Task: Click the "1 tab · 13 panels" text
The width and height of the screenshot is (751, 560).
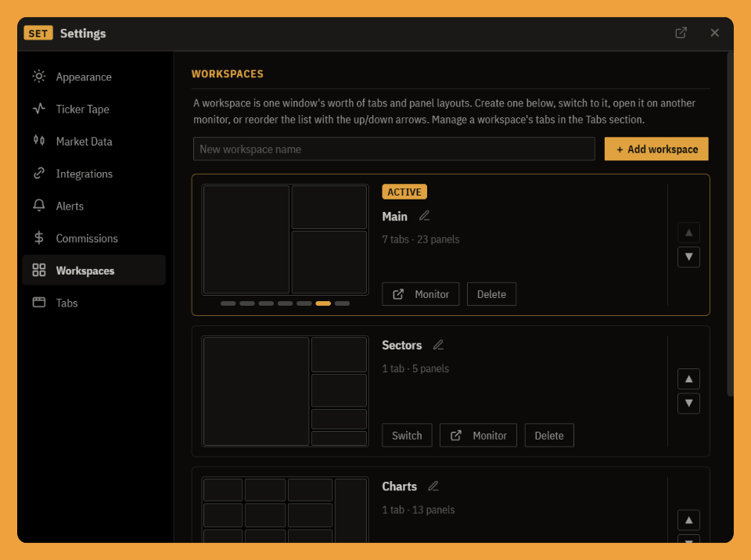Action: (x=418, y=510)
